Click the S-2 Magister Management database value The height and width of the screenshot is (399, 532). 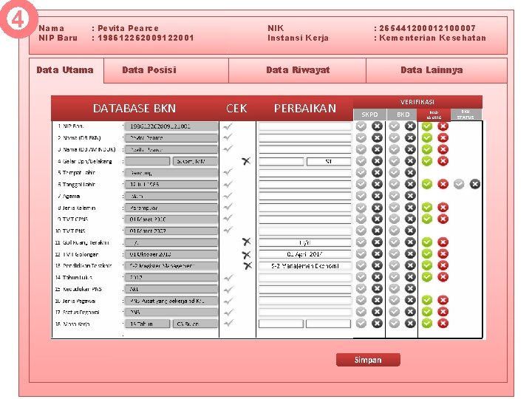(x=171, y=266)
